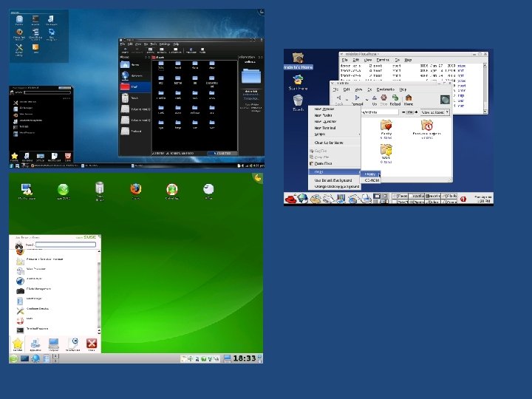
Task: Open the Edit menu in Nautilus
Action: coord(347,89)
